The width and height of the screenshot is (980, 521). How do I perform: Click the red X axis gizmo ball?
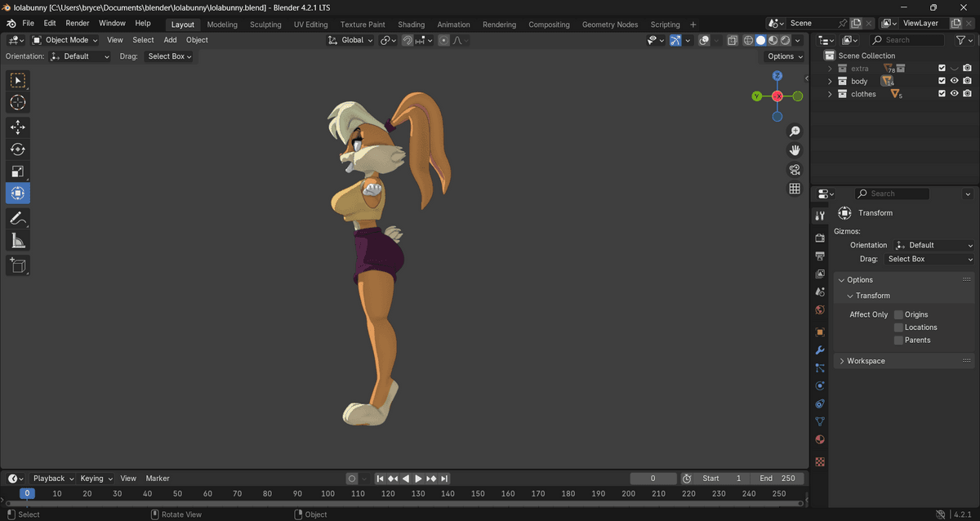pyautogui.click(x=777, y=96)
